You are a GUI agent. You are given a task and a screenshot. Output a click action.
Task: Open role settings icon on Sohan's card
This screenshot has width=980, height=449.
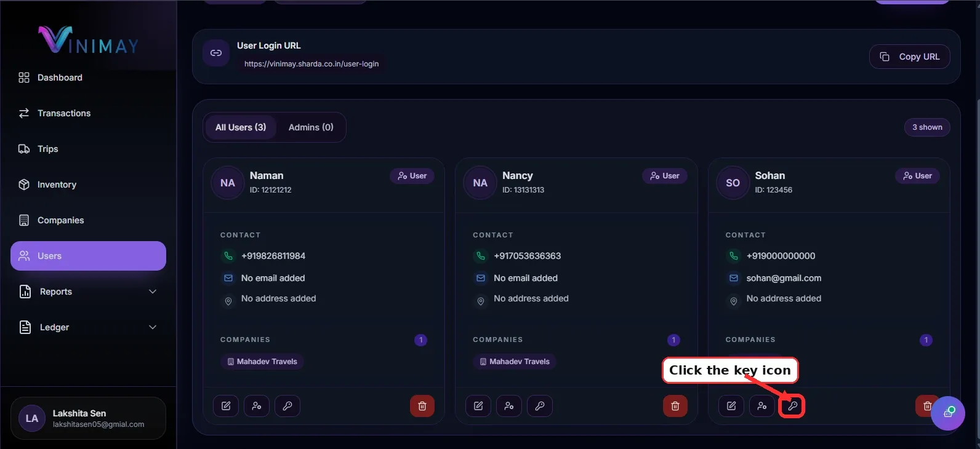[762, 406]
